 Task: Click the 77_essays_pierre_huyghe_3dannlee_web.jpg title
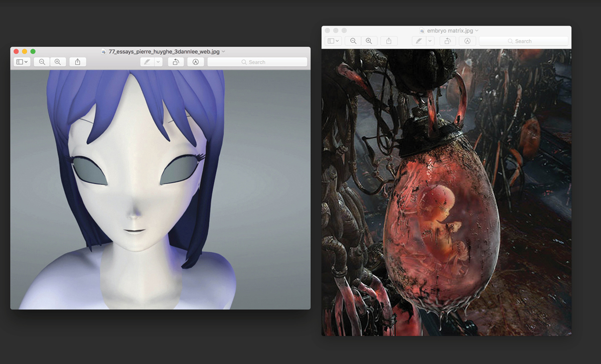pos(164,51)
